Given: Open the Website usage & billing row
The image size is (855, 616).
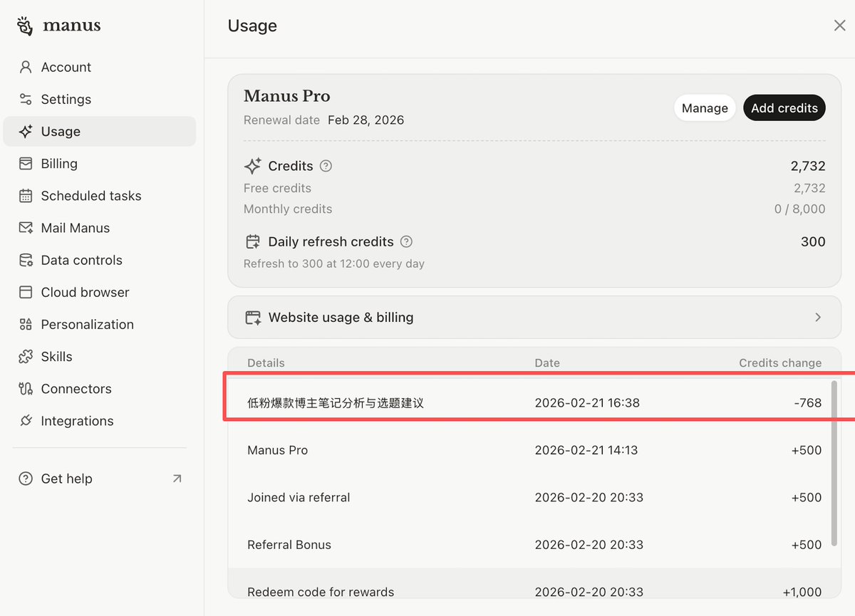Looking at the screenshot, I should [534, 317].
